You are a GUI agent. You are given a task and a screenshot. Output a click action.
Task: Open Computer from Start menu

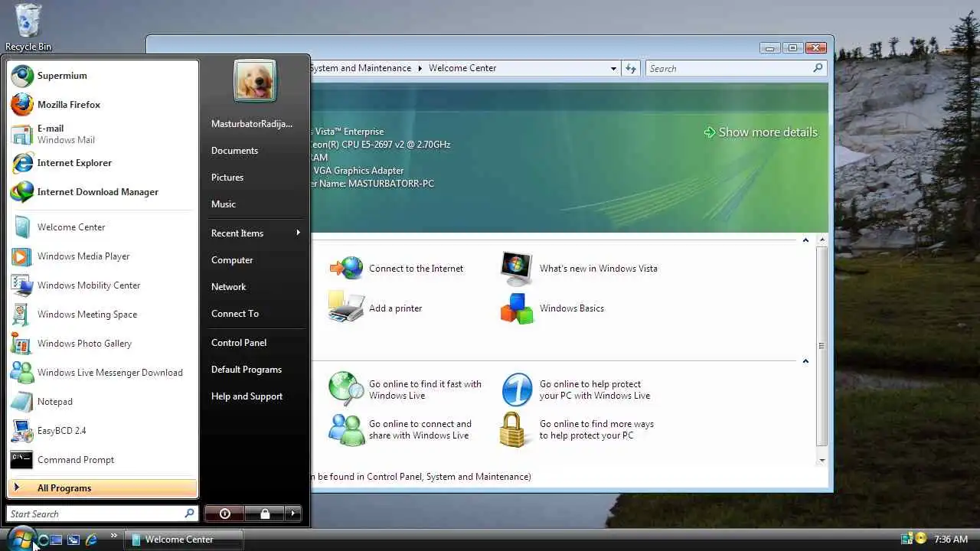[256, 260]
